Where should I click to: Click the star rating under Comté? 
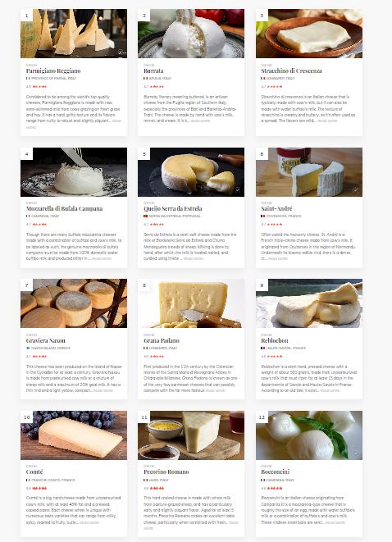pyautogui.click(x=37, y=489)
